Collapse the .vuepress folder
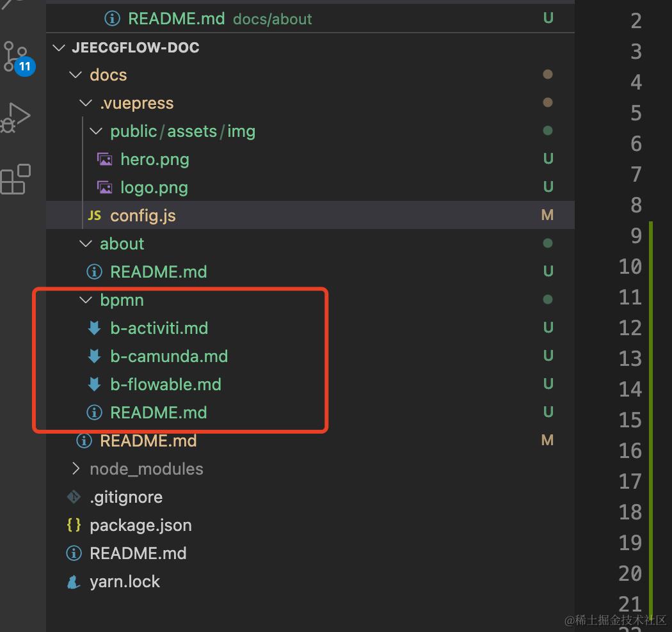Image resolution: width=672 pixels, height=632 pixels. (86, 103)
